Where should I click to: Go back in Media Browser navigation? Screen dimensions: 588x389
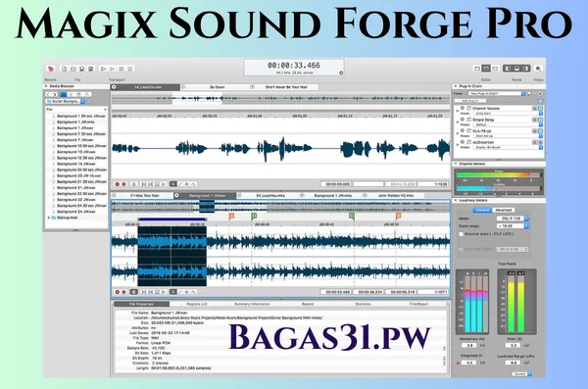coord(48,94)
